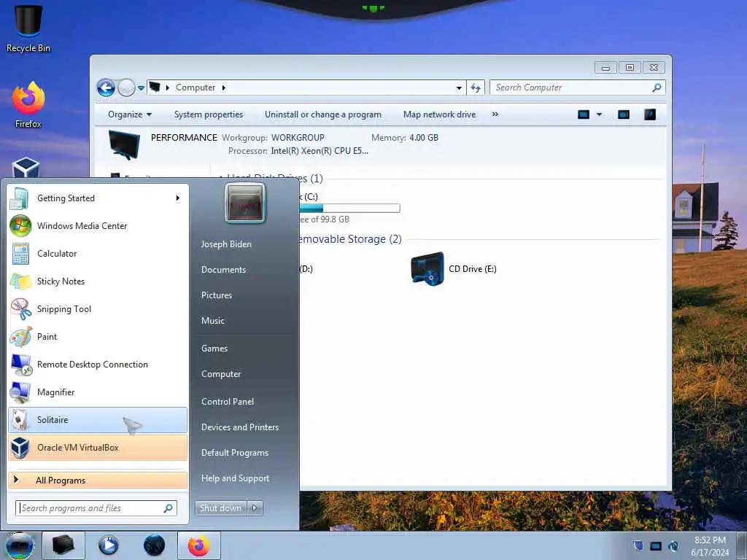The height and width of the screenshot is (560, 747).
Task: Click the Search Computer field
Action: pos(578,87)
